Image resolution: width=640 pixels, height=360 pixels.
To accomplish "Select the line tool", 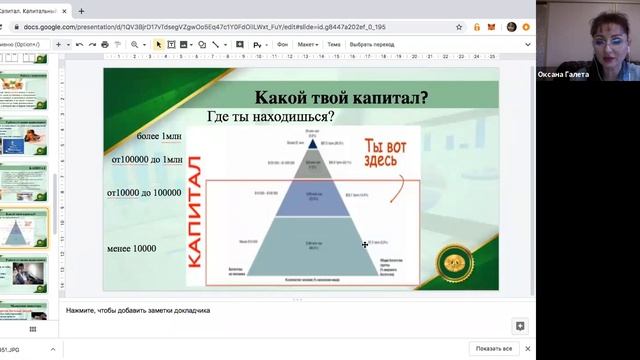I will coord(216,44).
